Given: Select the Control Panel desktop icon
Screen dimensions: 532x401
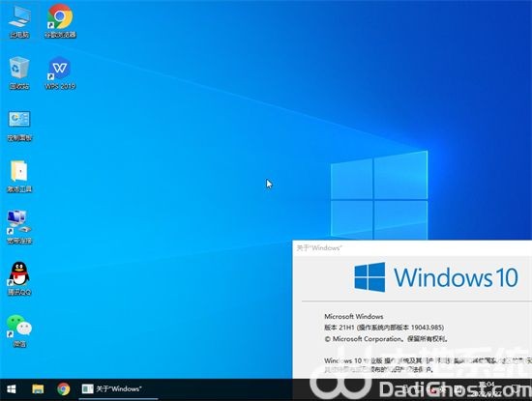Looking at the screenshot, I should pyautogui.click(x=19, y=126).
